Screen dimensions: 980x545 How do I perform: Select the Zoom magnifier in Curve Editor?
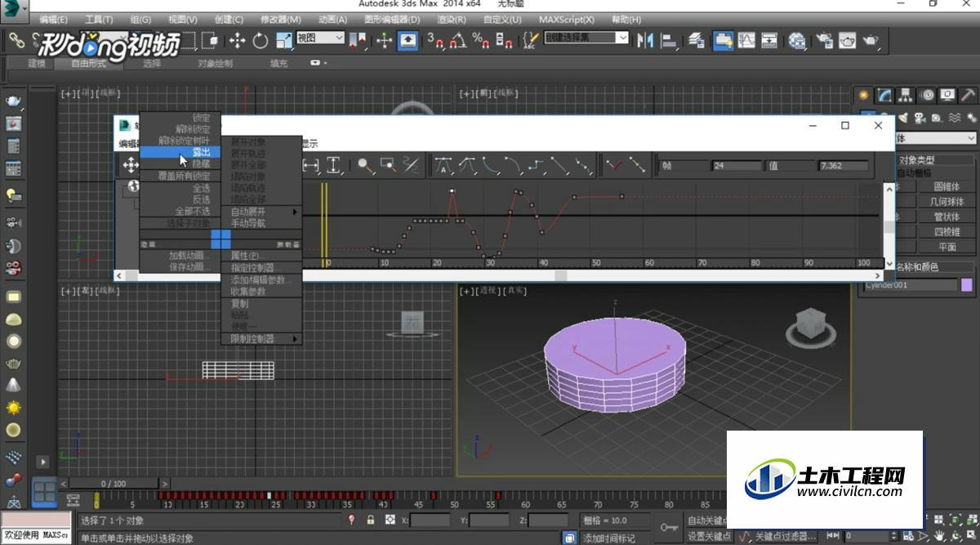(365, 166)
